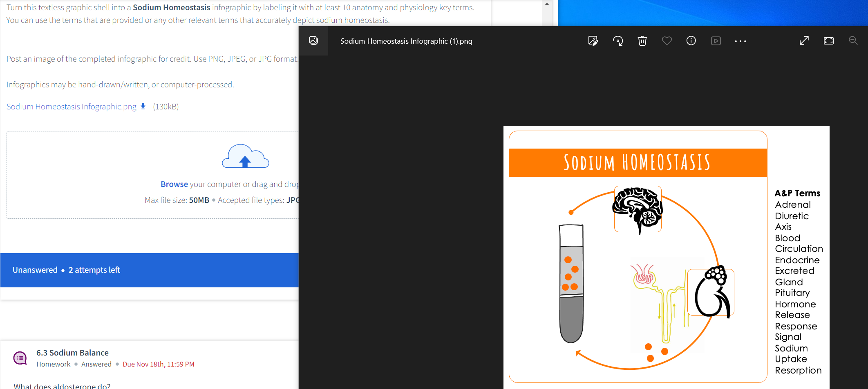868x389 pixels.
Task: Start a slideshow of the image
Action: pyautogui.click(x=716, y=41)
